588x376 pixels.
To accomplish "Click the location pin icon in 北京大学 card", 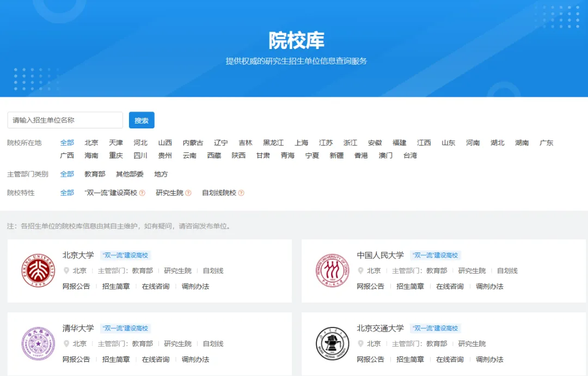I will point(66,270).
